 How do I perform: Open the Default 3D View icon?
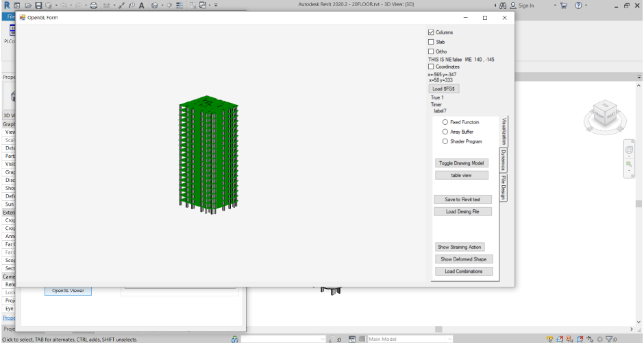[154, 5]
